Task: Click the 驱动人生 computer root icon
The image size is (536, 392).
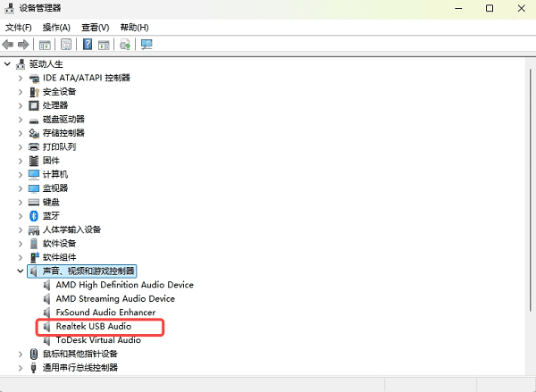Action: coord(21,64)
